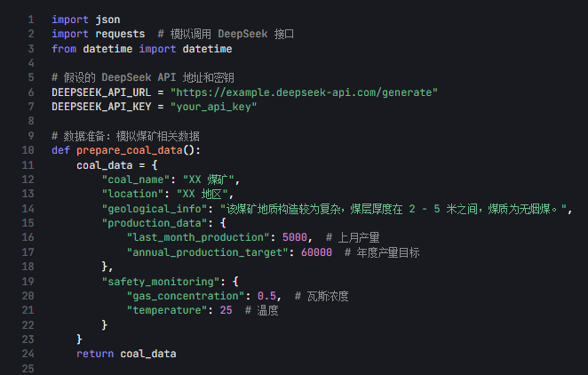Screen dimensions: 588x375
Task: Click the "geological_info" key
Action: click(155, 209)
